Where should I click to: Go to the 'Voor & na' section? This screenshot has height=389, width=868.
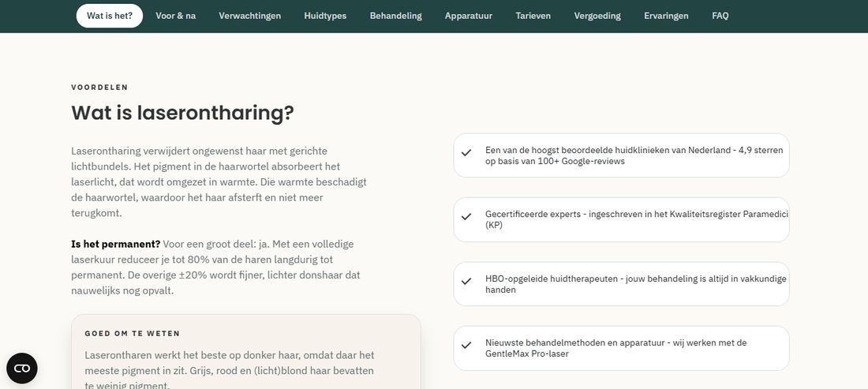click(175, 16)
